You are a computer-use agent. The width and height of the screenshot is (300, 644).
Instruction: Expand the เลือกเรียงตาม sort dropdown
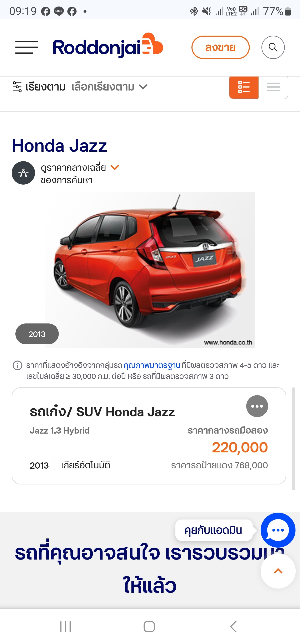coord(109,87)
